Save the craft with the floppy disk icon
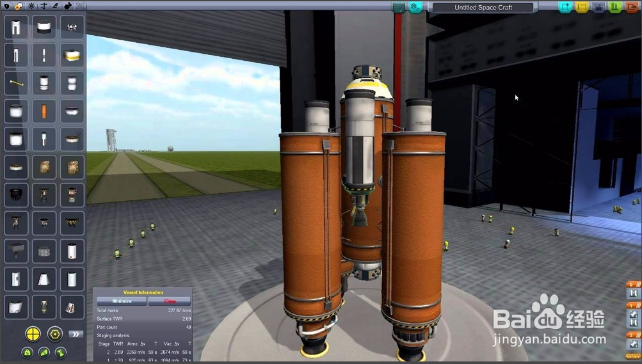 (x=598, y=7)
